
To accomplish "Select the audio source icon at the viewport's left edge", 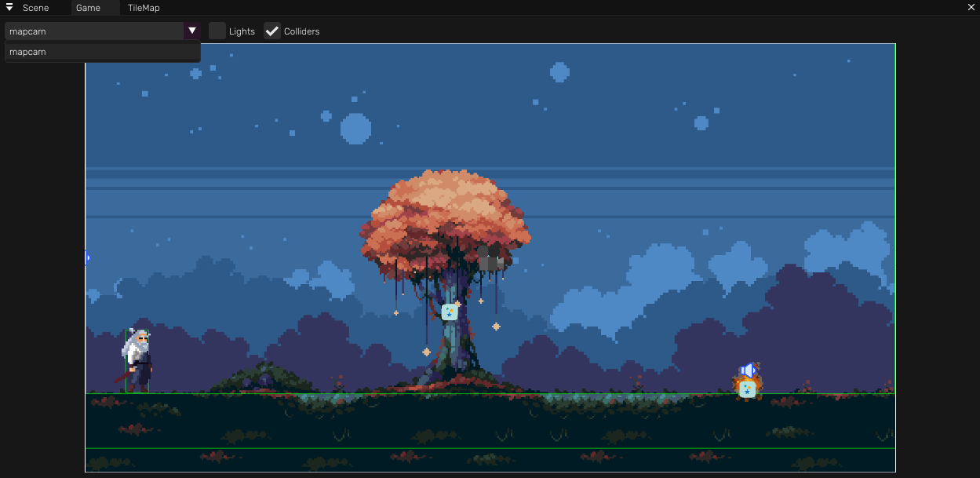I will (x=87, y=257).
